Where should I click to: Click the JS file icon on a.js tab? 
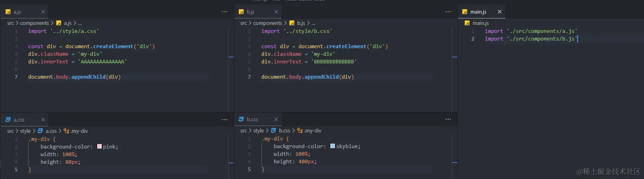tap(8, 12)
